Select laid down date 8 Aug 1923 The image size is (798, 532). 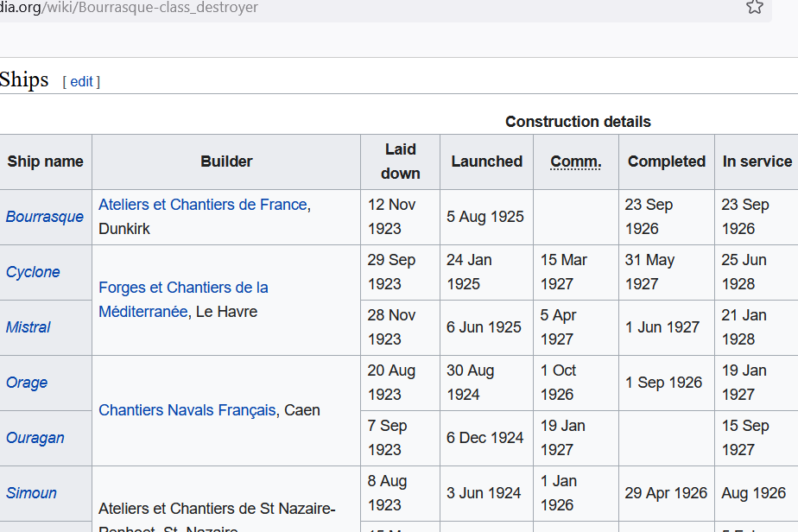[387, 493]
